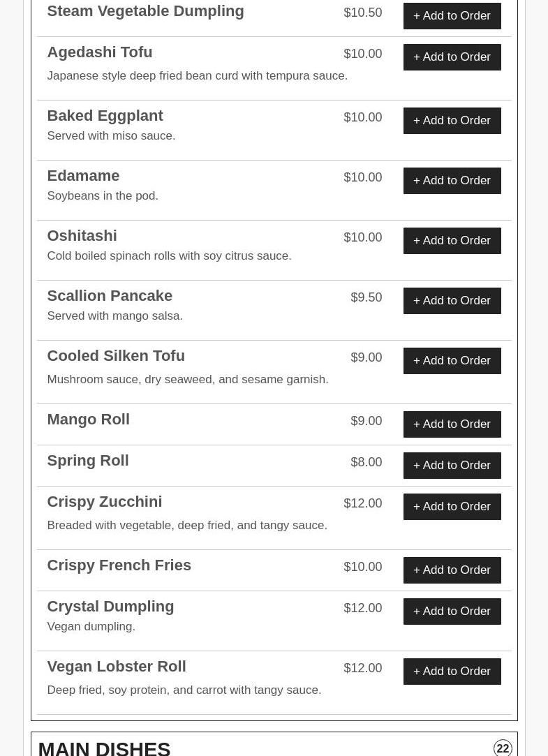Image resolution: width=548 pixels, height=756 pixels.
Task: Add Edamame to order
Action: [x=452, y=181]
